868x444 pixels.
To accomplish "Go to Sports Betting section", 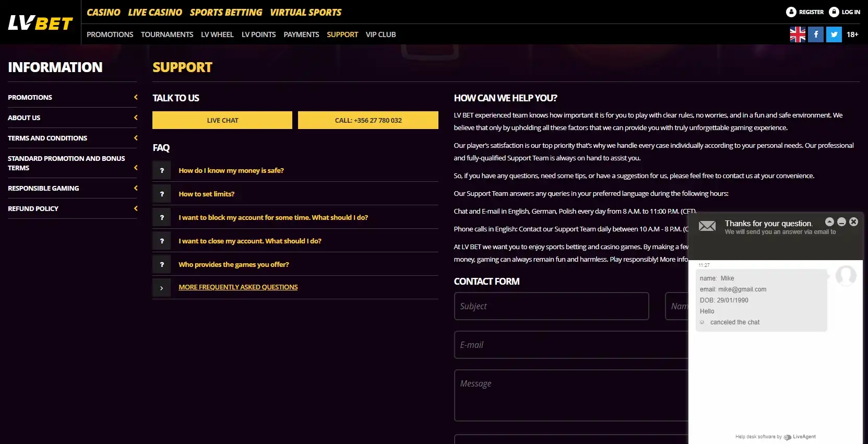I will click(x=226, y=12).
